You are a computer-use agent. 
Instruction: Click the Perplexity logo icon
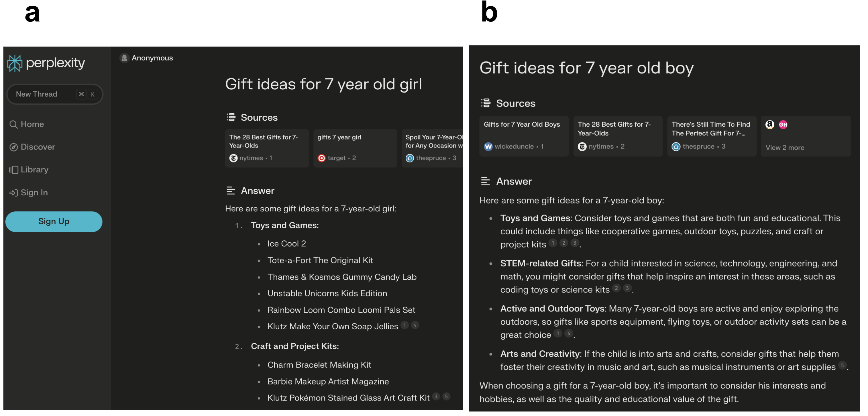click(15, 63)
